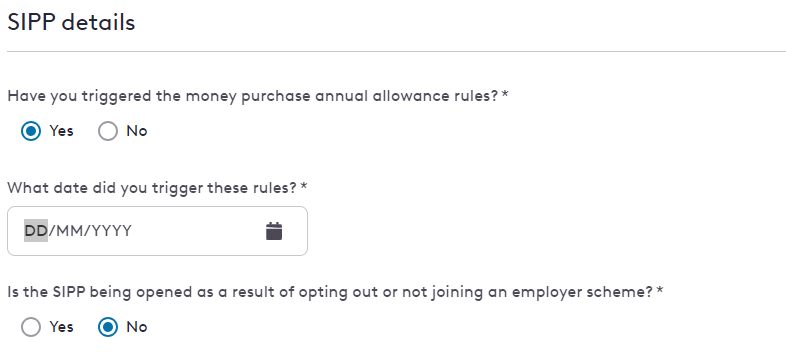
Task: Focus the highlighted DD day segment
Action: pos(36,231)
